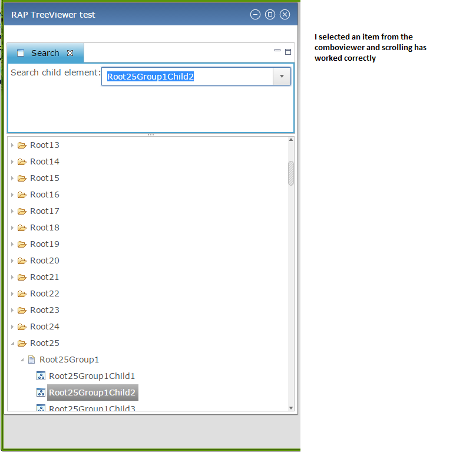Collapse the Root25 tree node
Screen dimensions: 476x455
pos(12,343)
